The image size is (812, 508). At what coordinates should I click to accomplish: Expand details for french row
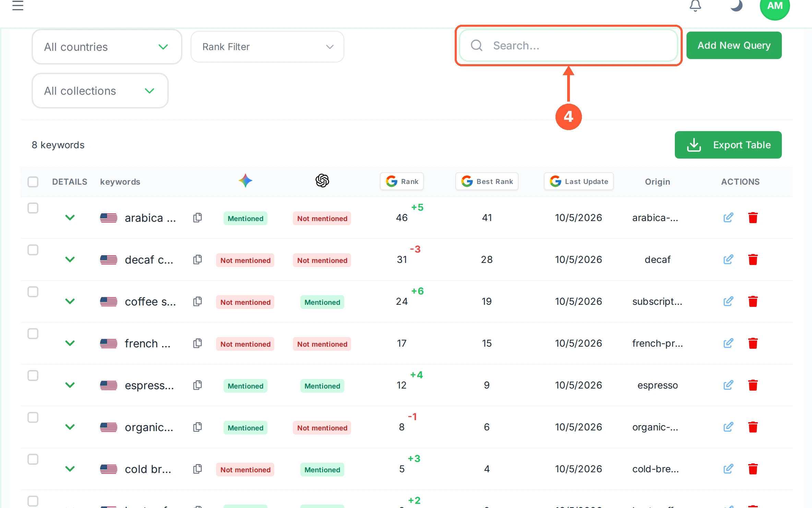(70, 343)
